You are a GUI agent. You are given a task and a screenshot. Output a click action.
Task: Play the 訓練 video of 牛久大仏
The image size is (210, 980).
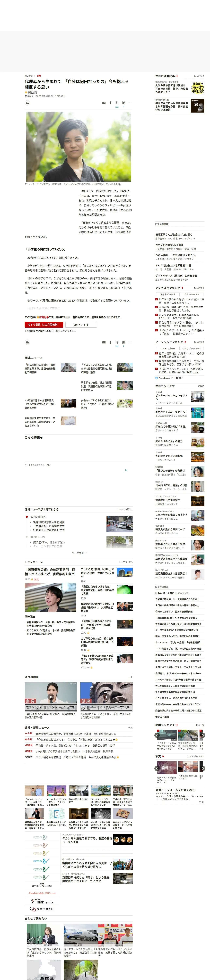pos(106,697)
